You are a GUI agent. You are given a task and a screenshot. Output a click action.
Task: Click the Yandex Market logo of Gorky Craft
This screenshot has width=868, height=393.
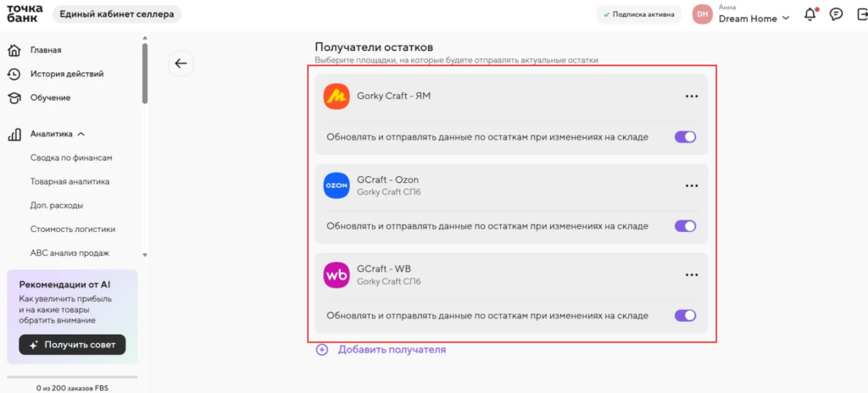(x=337, y=97)
